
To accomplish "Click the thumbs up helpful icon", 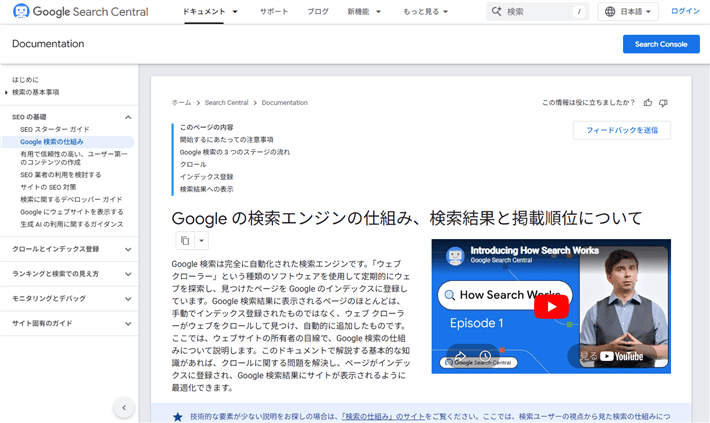I will 648,103.
